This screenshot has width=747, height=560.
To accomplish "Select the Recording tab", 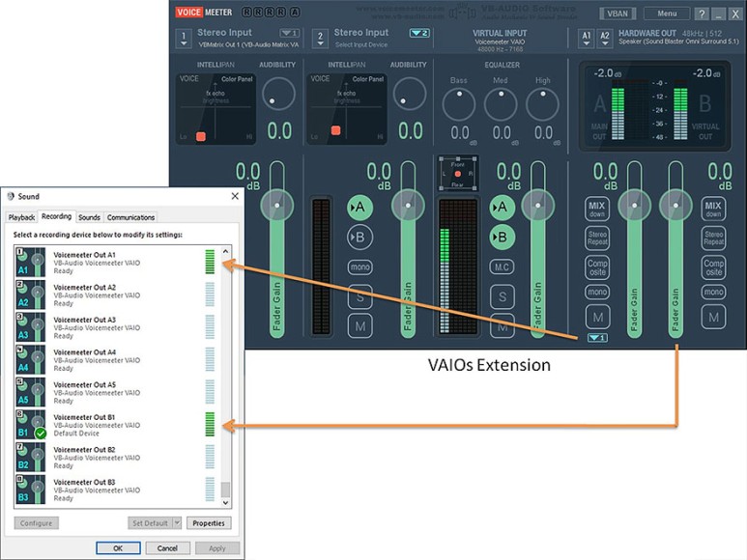I will 56,216.
